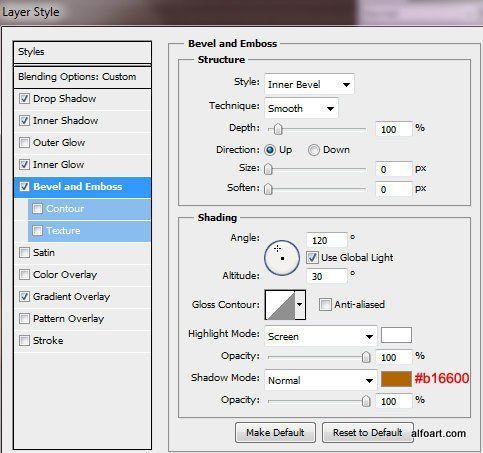Click the Angle value field
483x453 pixels.
(327, 240)
